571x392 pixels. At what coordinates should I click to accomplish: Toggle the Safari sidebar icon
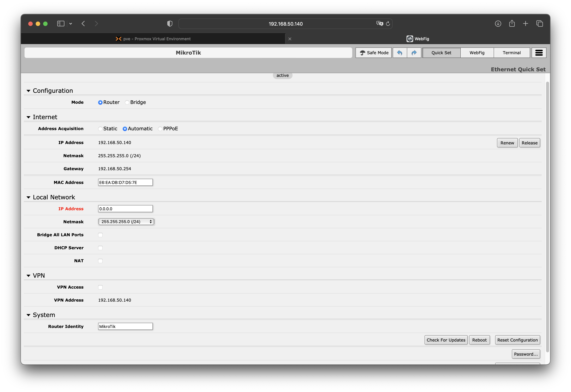point(61,24)
